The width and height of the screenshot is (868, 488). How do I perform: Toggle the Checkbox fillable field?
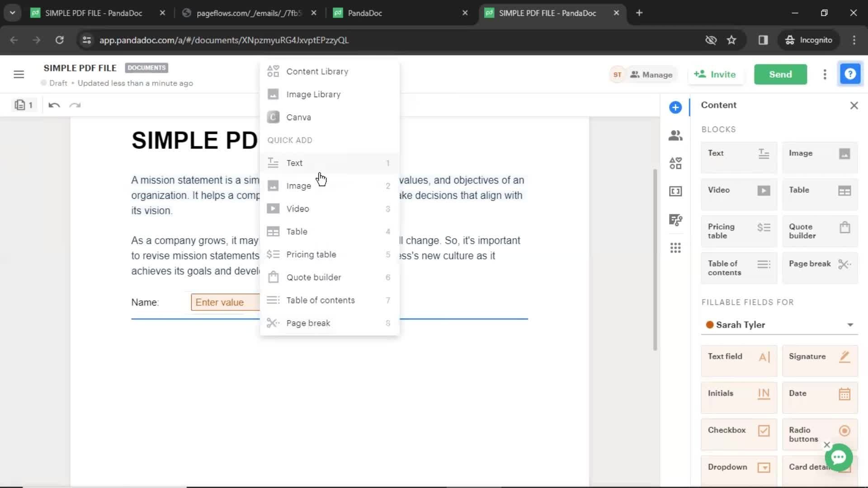738,430
